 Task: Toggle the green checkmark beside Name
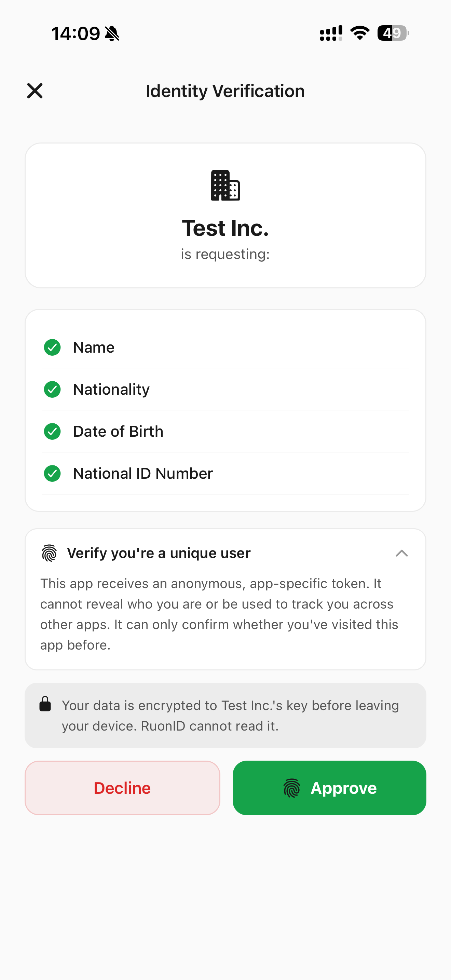(52, 347)
